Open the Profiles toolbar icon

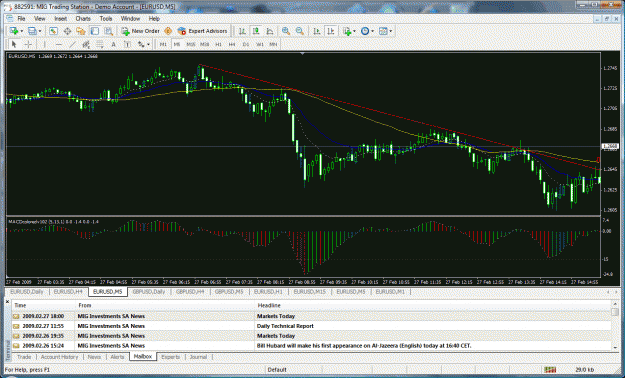coord(32,31)
